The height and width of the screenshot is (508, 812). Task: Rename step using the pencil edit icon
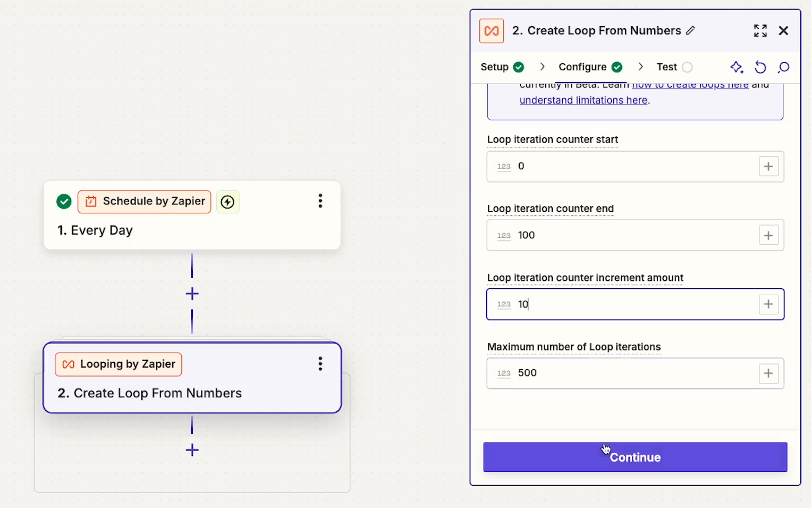[x=690, y=30]
